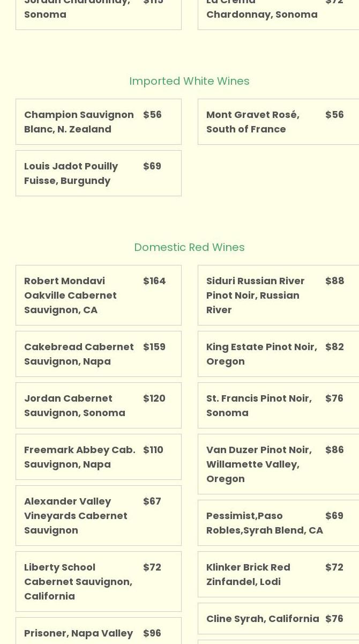Click Mont Gravet Rosé, South of France
This screenshot has width=359, height=644.
pyautogui.click(x=279, y=122)
